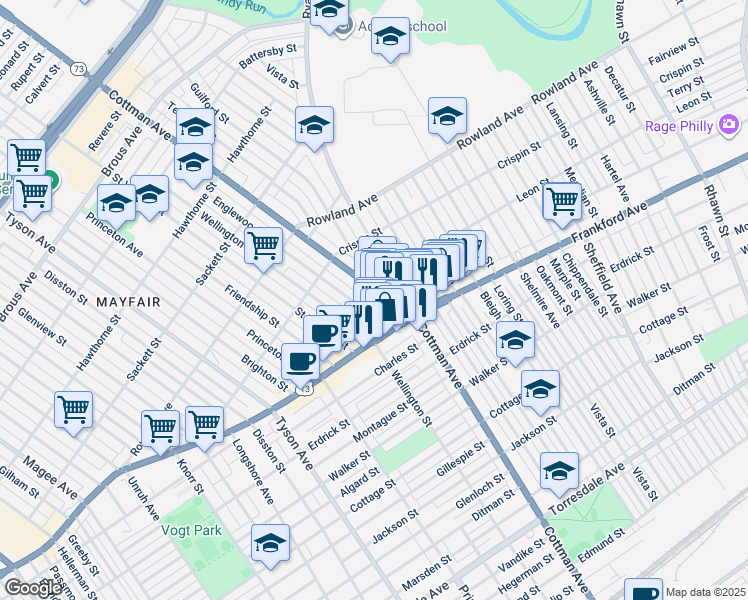Select the school marker above Torresdale Ave
748x600 pixels.
[x=559, y=474]
